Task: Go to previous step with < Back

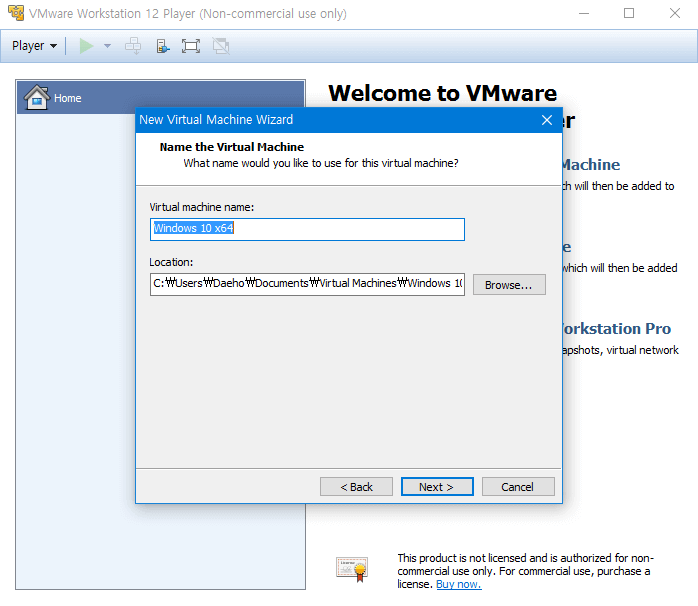Action: point(356,487)
